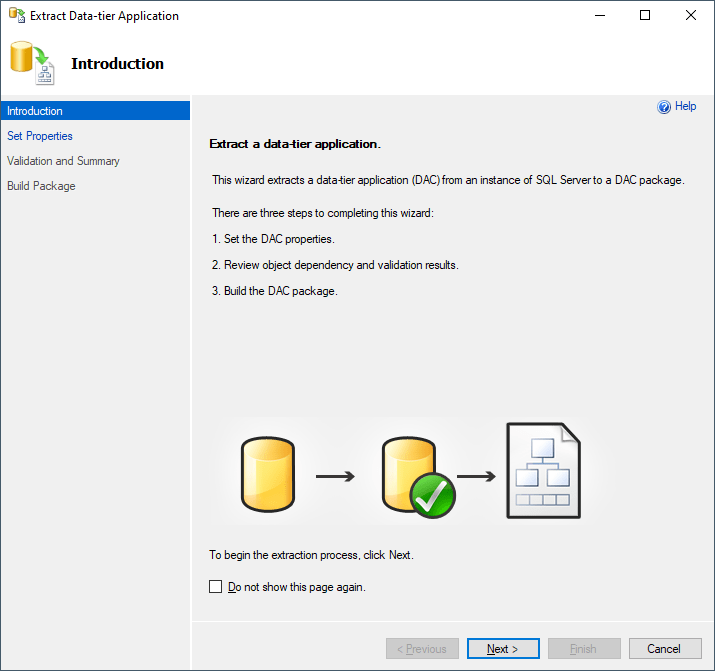Maximize the wizard window
The width and height of the screenshot is (715, 671).
[x=645, y=16]
